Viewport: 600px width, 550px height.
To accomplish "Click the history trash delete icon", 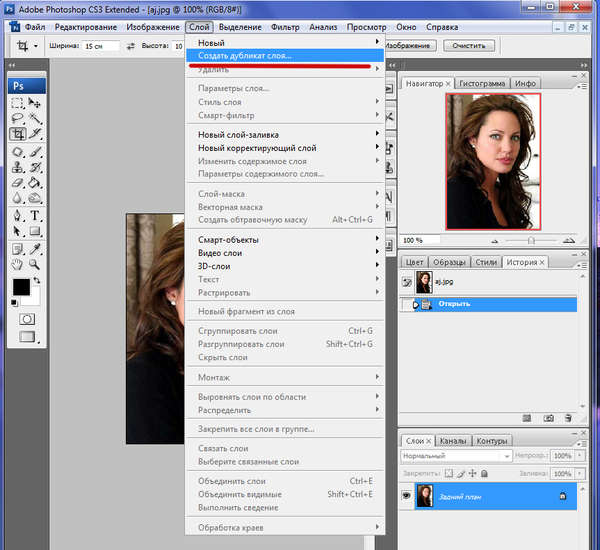I will 569,418.
